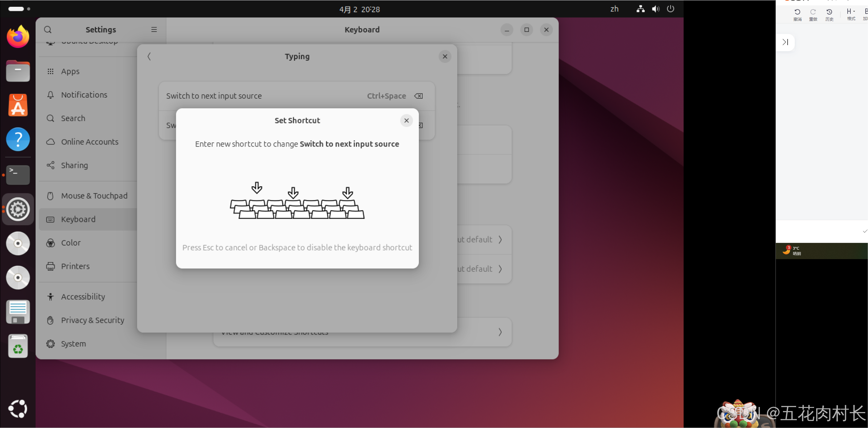Open the Help app in dock

point(18,139)
